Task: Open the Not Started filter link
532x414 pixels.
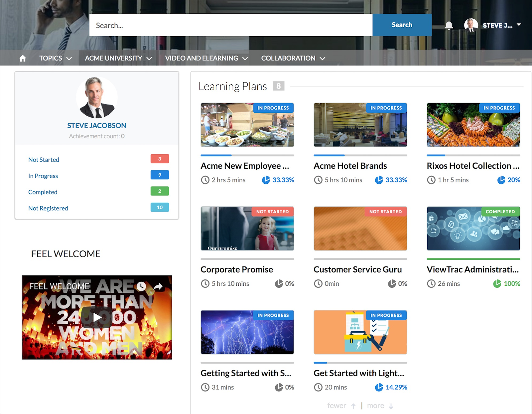Action: click(x=44, y=160)
